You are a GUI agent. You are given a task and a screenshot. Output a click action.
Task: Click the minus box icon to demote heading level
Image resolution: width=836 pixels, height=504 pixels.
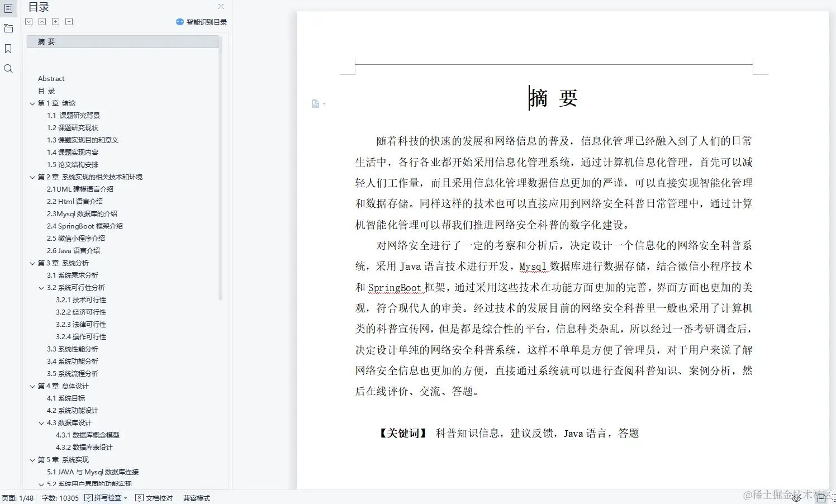pyautogui.click(x=69, y=22)
